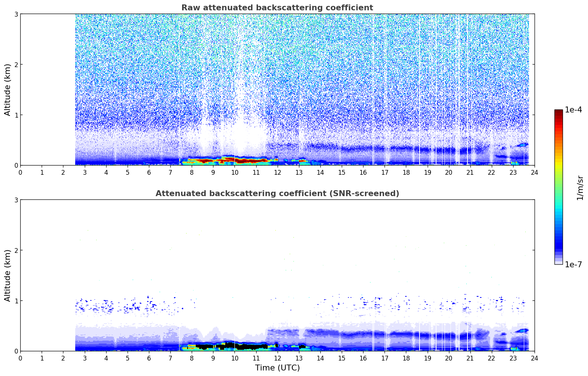Screen dimensions: 588x376
Task: Click the dark red top of the colorbar
Action: (558, 113)
